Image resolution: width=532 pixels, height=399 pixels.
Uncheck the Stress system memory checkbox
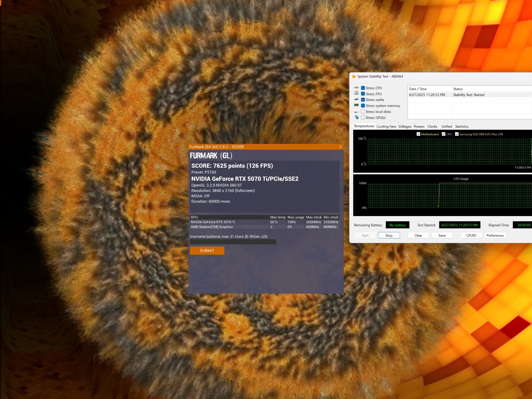point(363,105)
